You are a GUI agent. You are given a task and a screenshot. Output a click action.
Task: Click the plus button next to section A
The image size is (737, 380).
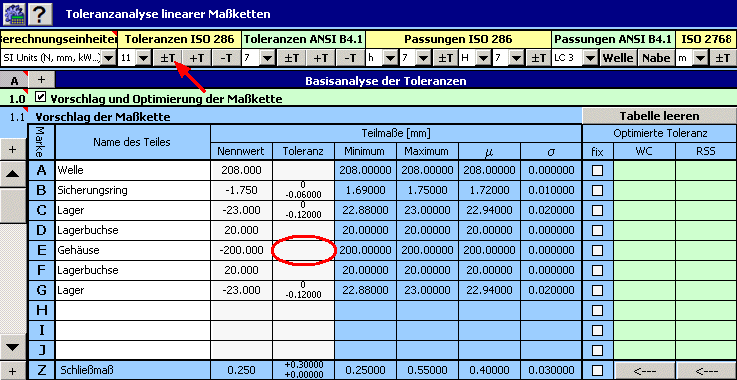click(x=42, y=80)
